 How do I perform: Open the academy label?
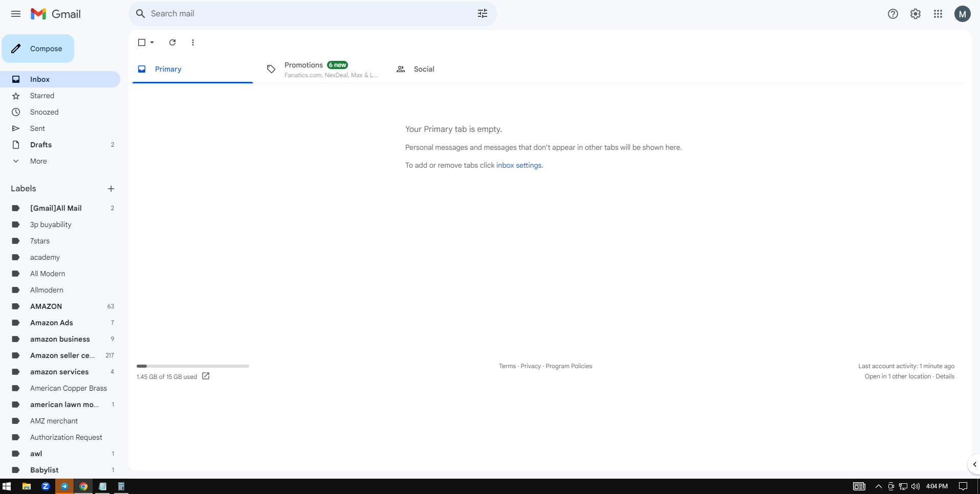(x=60, y=257)
